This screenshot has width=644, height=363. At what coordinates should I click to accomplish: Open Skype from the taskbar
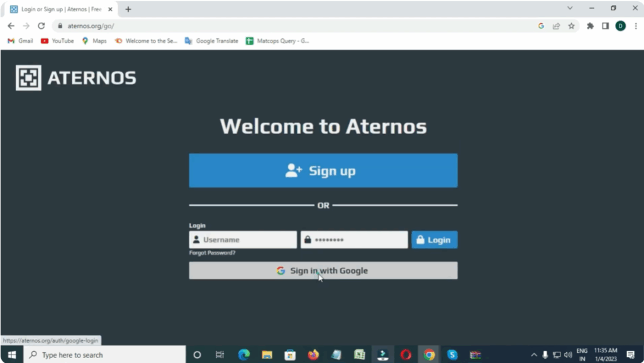pyautogui.click(x=452, y=354)
